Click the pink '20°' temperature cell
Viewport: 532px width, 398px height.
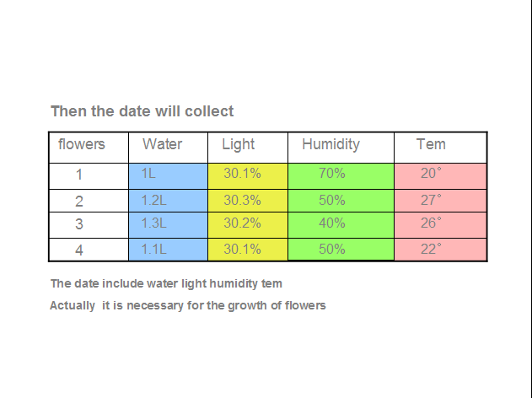(x=440, y=176)
